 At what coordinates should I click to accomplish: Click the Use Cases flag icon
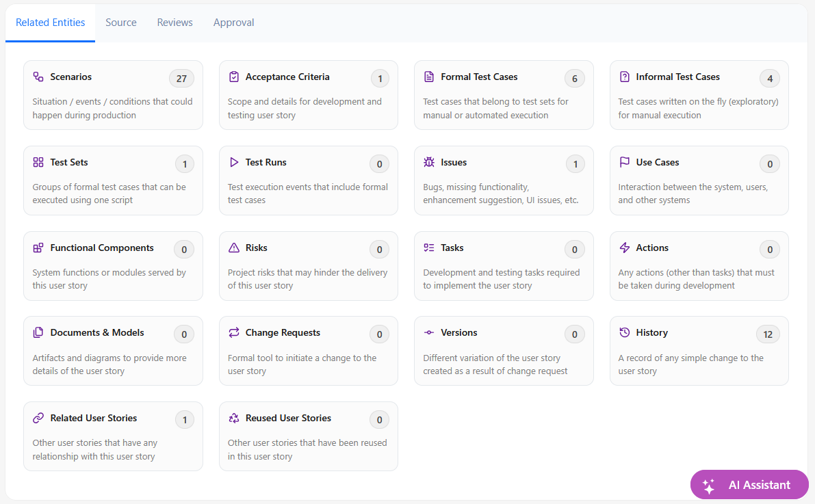click(624, 163)
